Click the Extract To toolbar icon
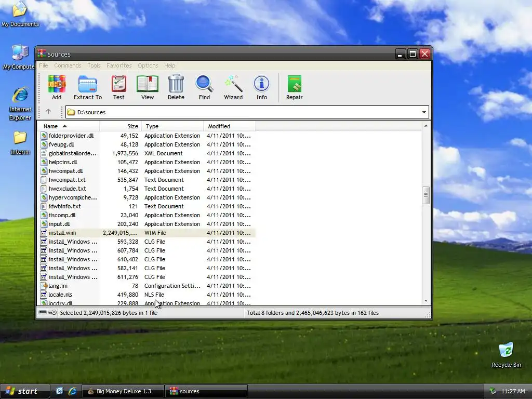The width and height of the screenshot is (532, 399). pyautogui.click(x=87, y=88)
